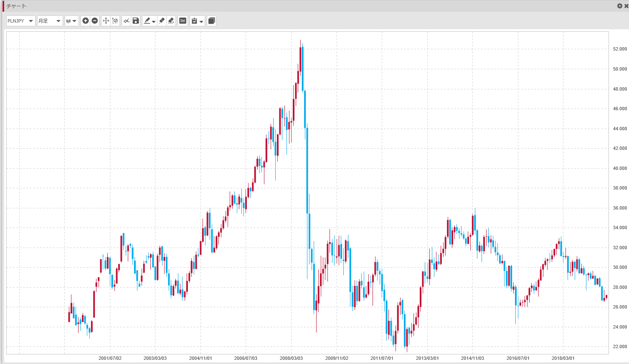Click the duplicate chart windows icon
This screenshot has height=364, width=629.
pyautogui.click(x=212, y=21)
